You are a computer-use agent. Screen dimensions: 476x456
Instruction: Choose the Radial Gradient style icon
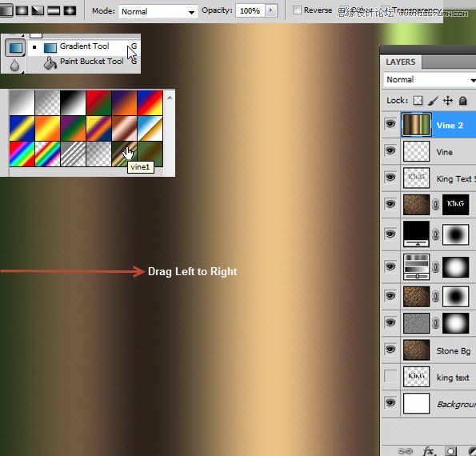(x=22, y=10)
